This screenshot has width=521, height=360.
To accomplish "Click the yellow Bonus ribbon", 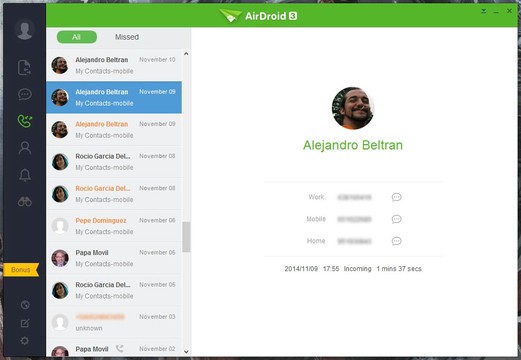I will [21, 270].
